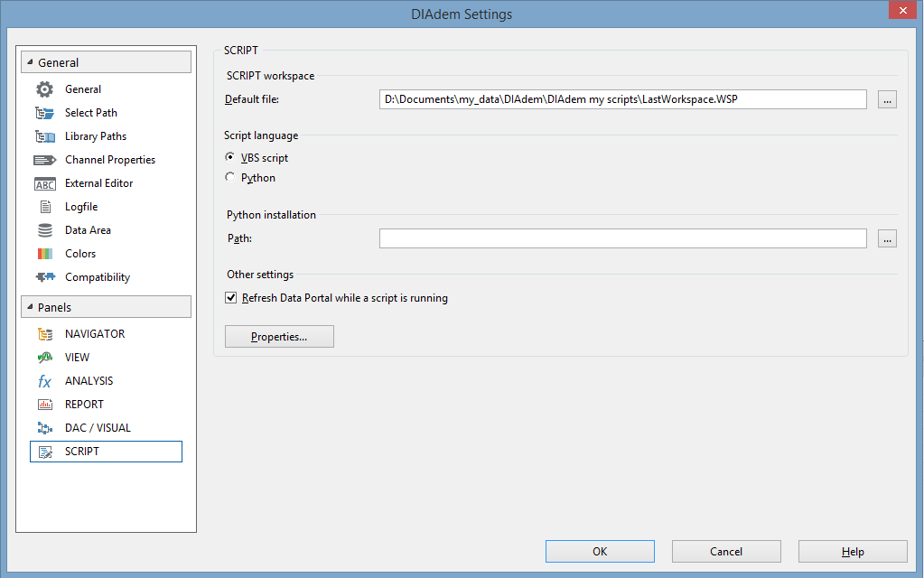This screenshot has width=924, height=578.
Task: Click the Default file path field
Action: click(x=623, y=99)
